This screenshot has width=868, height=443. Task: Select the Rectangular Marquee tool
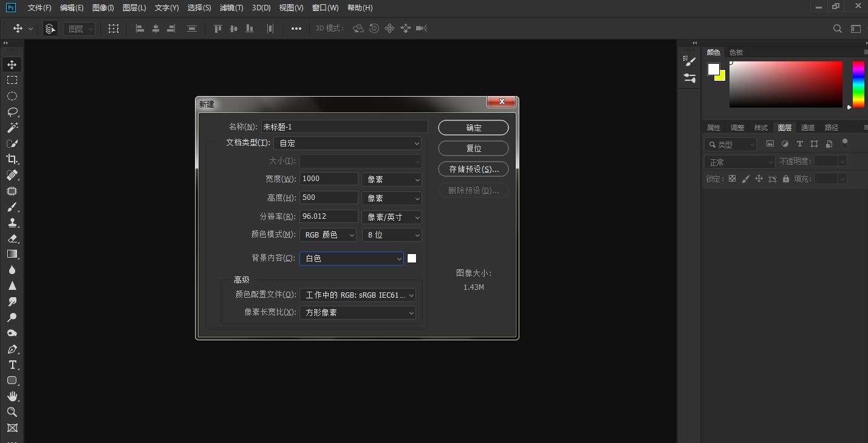pyautogui.click(x=12, y=80)
